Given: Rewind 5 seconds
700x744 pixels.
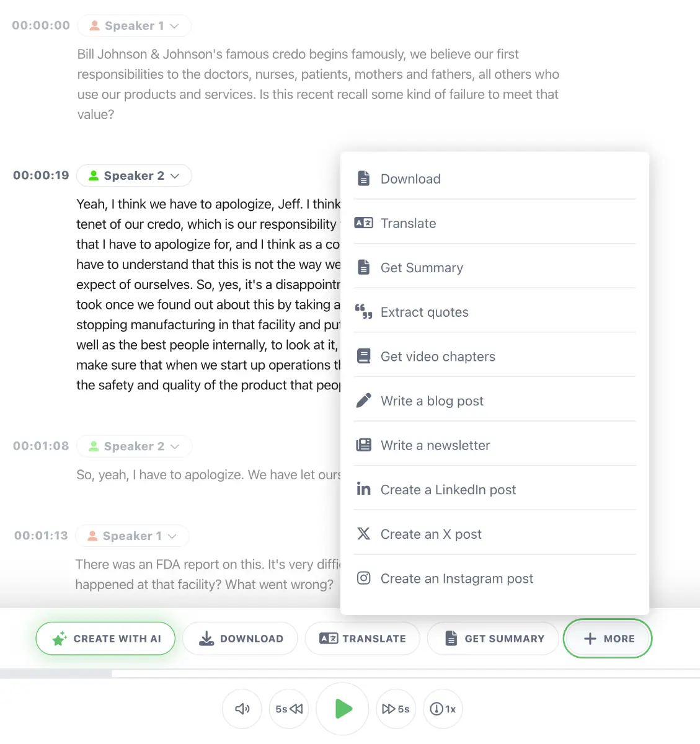Looking at the screenshot, I should [289, 709].
